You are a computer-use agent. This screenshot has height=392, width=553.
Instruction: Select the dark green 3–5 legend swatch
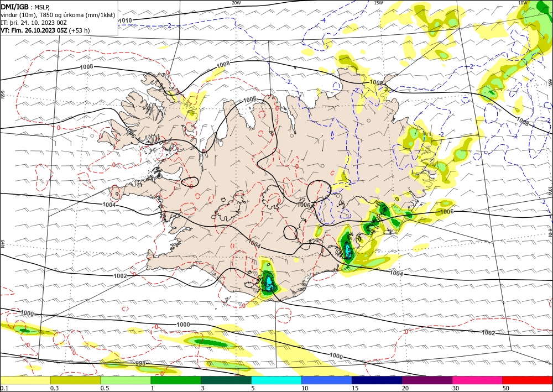point(226,380)
